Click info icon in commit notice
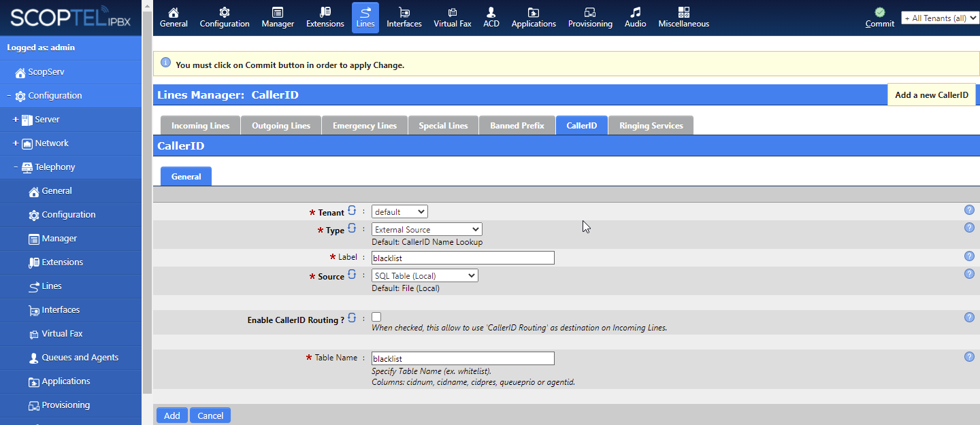980x425 pixels. pyautogui.click(x=165, y=63)
